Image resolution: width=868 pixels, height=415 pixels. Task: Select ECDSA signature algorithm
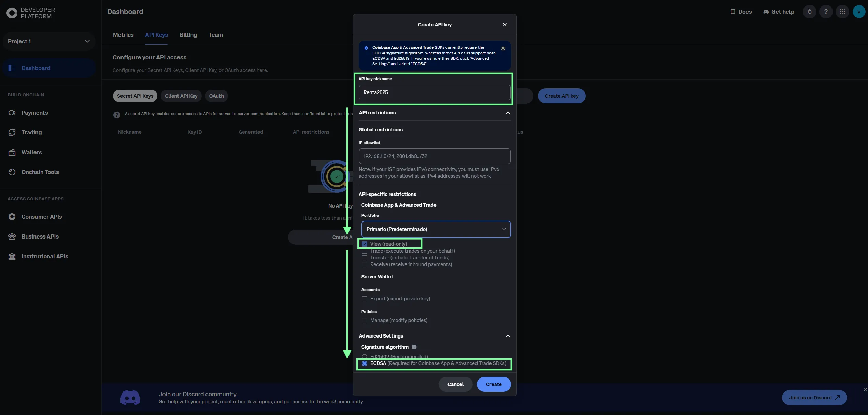tap(365, 363)
